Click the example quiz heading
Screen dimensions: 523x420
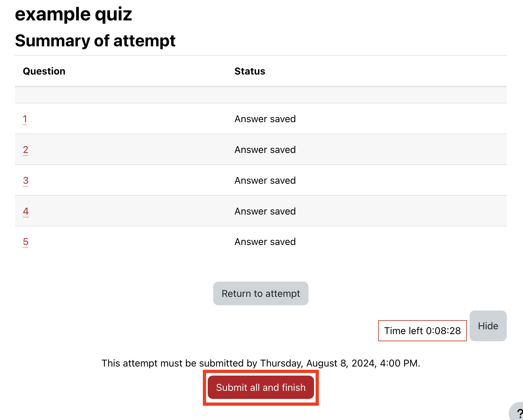coord(74,14)
